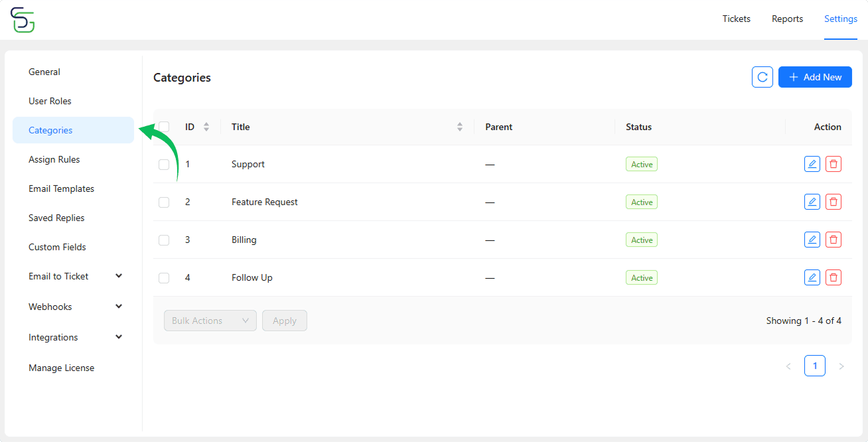The height and width of the screenshot is (442, 868).
Task: Edit the Feature Request category
Action: coord(812,202)
